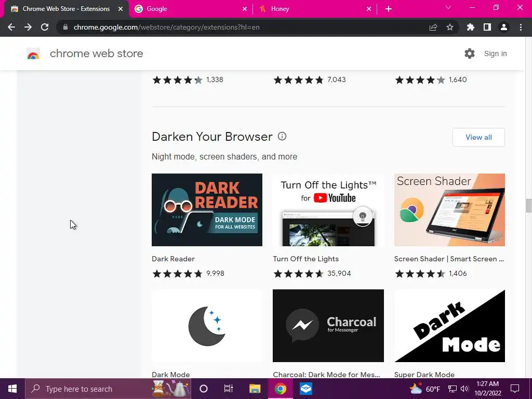Open the Dark Reader banner thumbnail
The height and width of the screenshot is (399, 532).
click(x=207, y=210)
